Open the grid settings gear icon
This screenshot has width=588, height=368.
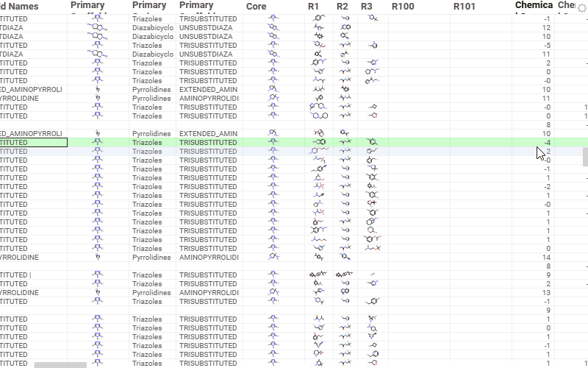point(582,7)
